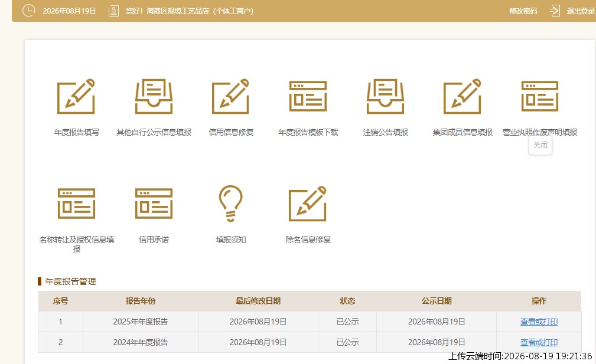Open the 其他自行公示信息填报 tray icon
This screenshot has width=596, height=364.
pyautogui.click(x=154, y=96)
